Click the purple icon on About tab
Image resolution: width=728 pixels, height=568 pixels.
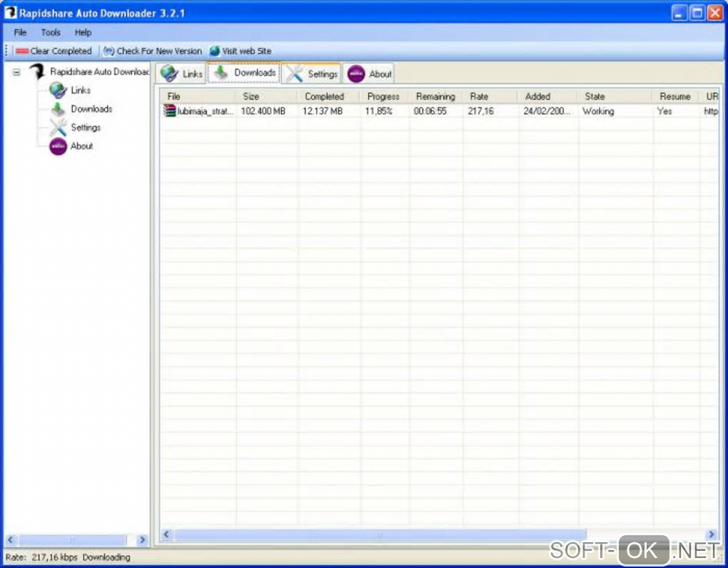[x=356, y=73]
